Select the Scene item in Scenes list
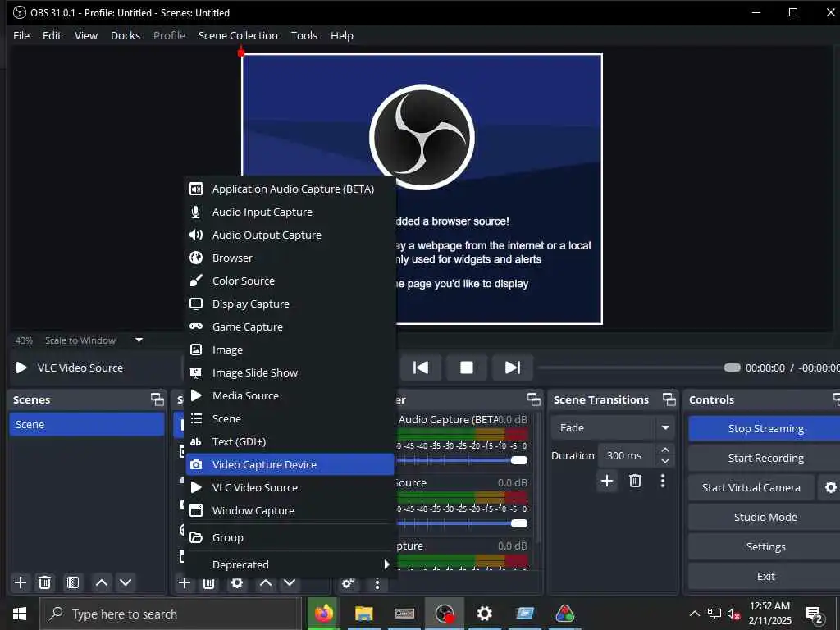 [87, 424]
